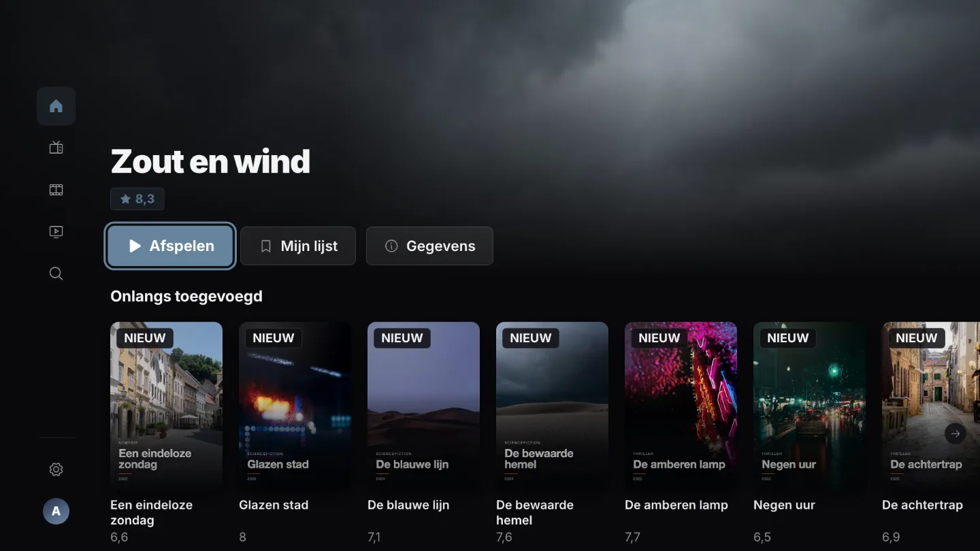Click the 8,3 star rating badge

tap(137, 199)
